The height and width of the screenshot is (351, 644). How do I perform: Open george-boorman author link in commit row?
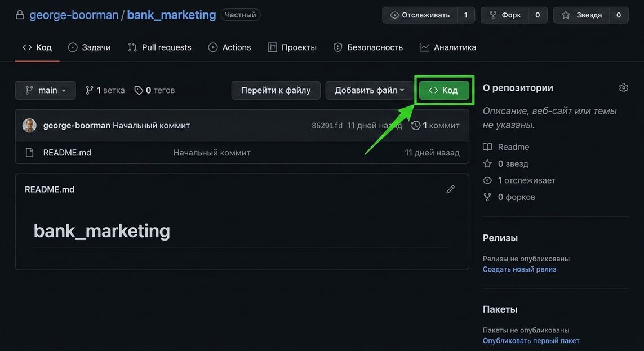coord(77,125)
